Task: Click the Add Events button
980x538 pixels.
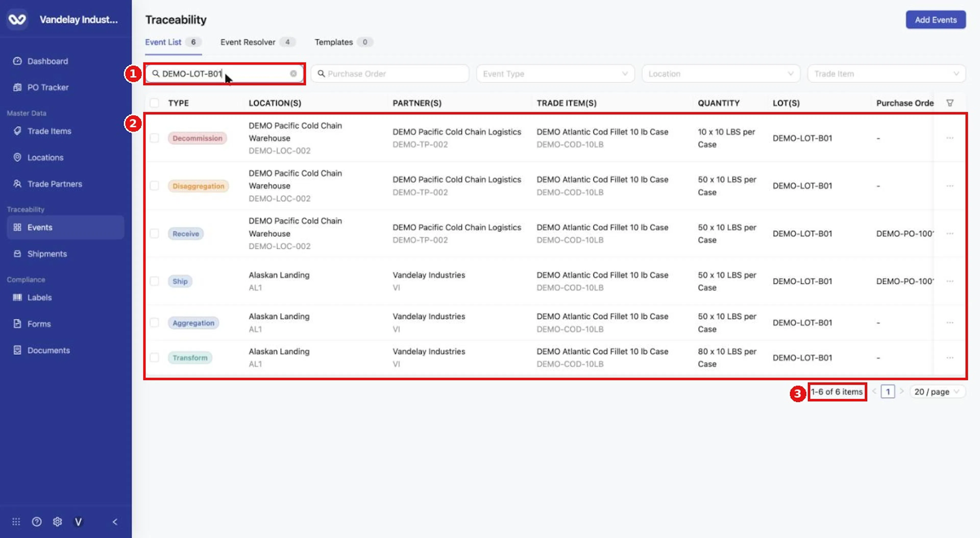Action: point(936,20)
